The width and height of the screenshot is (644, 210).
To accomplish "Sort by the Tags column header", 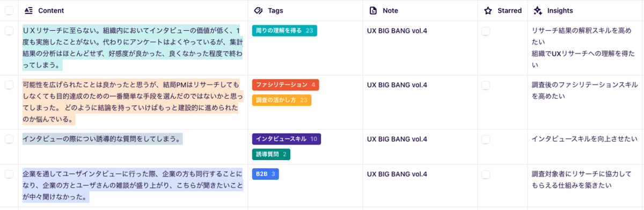I will tap(276, 10).
